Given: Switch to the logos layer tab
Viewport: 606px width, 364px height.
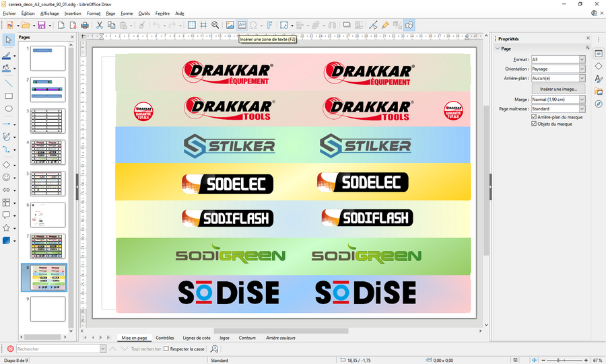Looking at the screenshot, I should (x=224, y=338).
